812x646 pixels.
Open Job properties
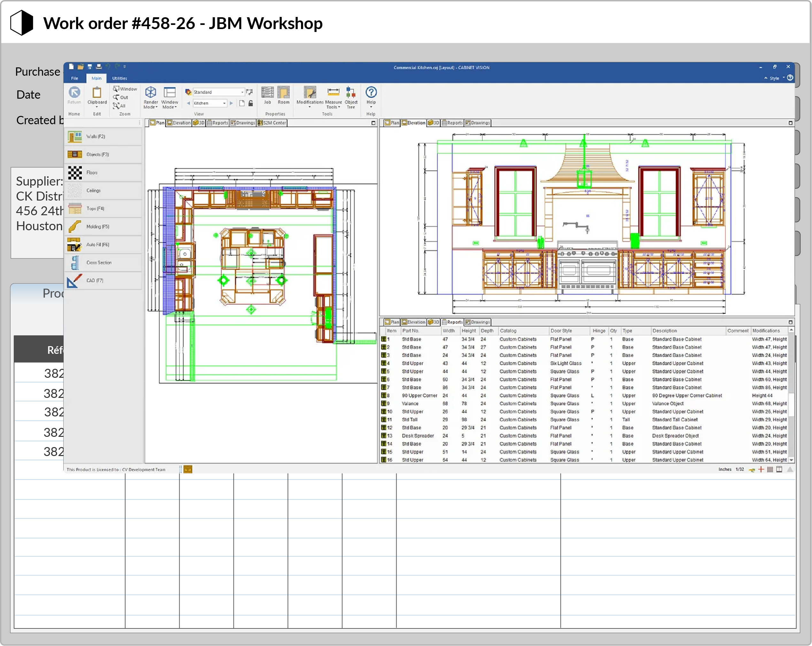267,95
